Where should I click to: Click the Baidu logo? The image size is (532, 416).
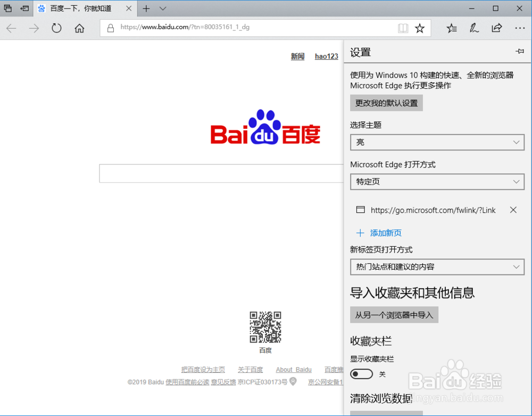tap(265, 127)
